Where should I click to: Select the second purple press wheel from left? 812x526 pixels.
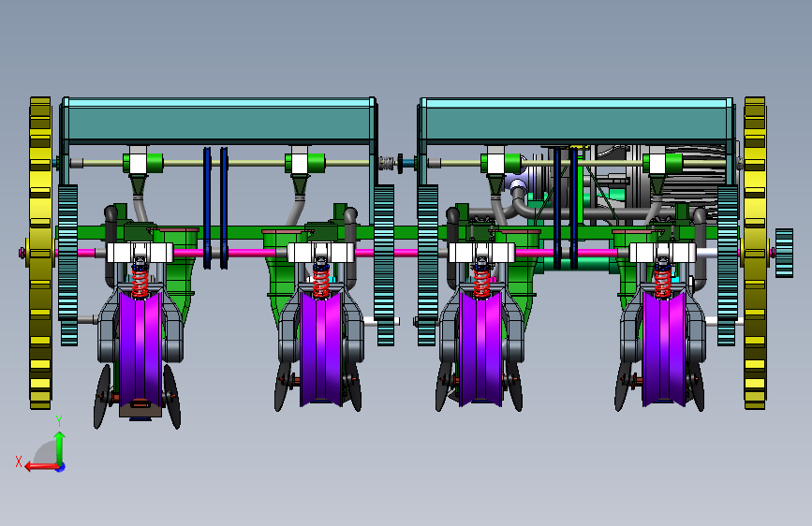(321, 348)
